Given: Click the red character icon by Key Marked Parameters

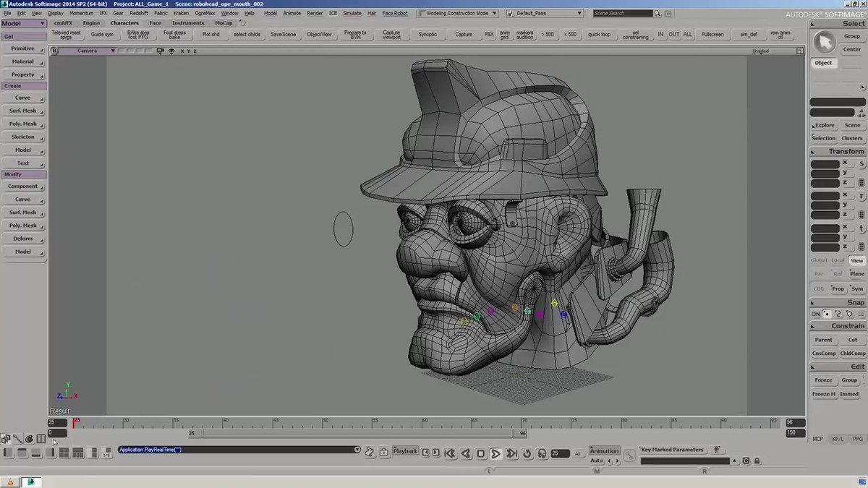Looking at the screenshot, I should (x=715, y=450).
